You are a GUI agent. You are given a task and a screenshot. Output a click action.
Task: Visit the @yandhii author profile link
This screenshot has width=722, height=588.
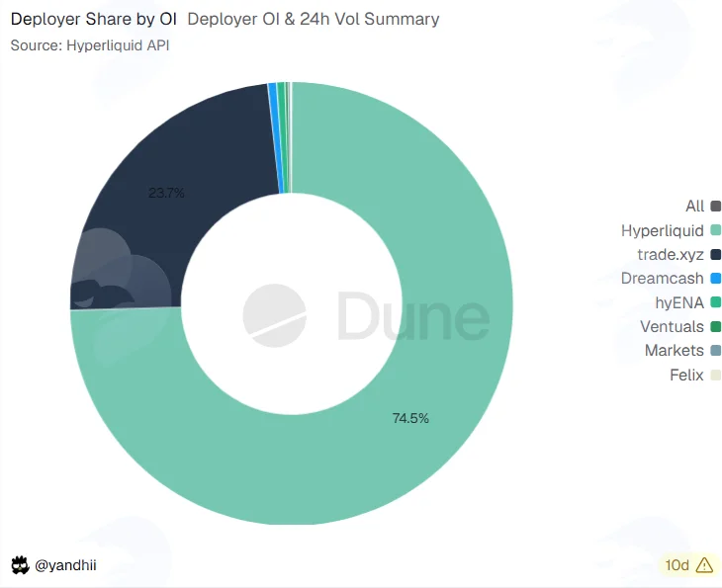pyautogui.click(x=65, y=565)
